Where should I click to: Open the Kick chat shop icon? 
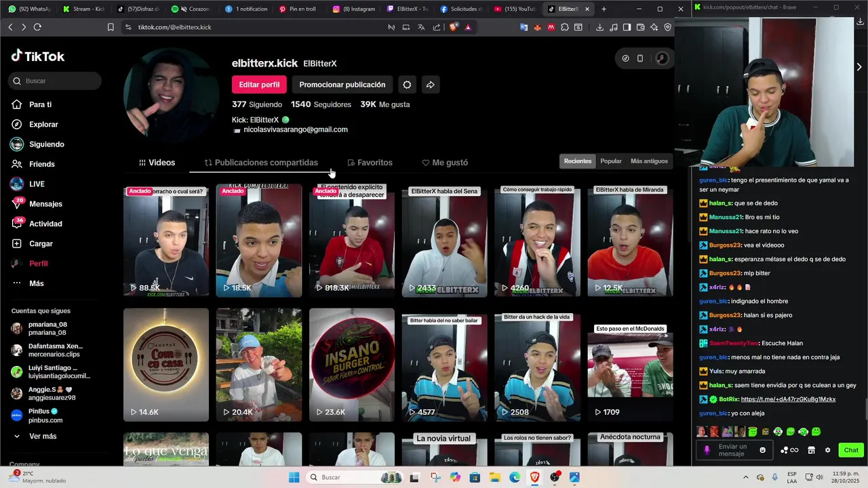811,450
